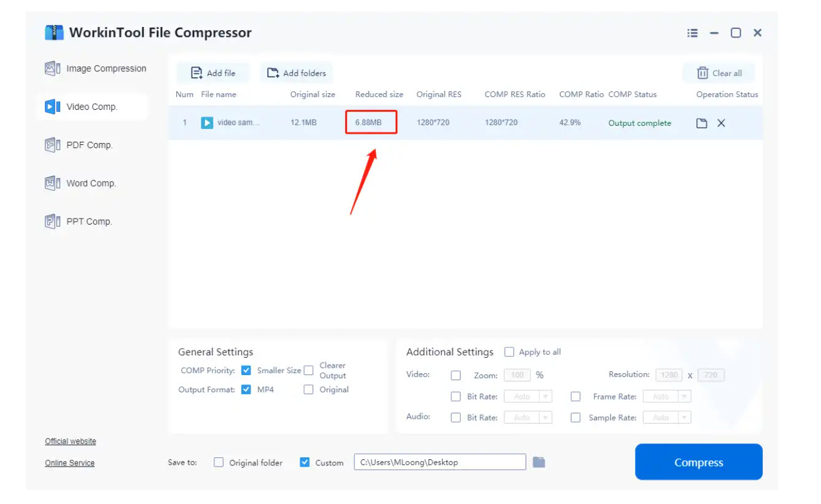Open the PDF Comp. section
Viewport: 821px width, 504px height.
click(79, 145)
